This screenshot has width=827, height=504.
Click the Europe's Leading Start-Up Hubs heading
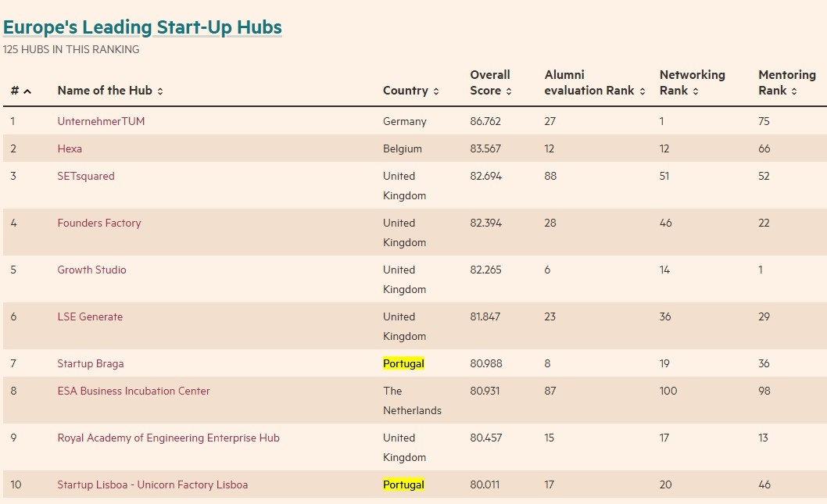coord(142,27)
